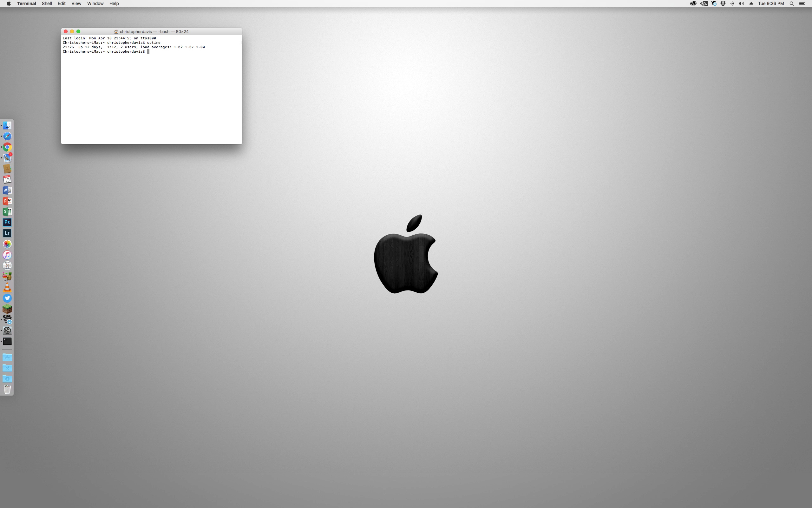Click the Tue 9:26 PM clock
812x508 pixels.
click(771, 3)
